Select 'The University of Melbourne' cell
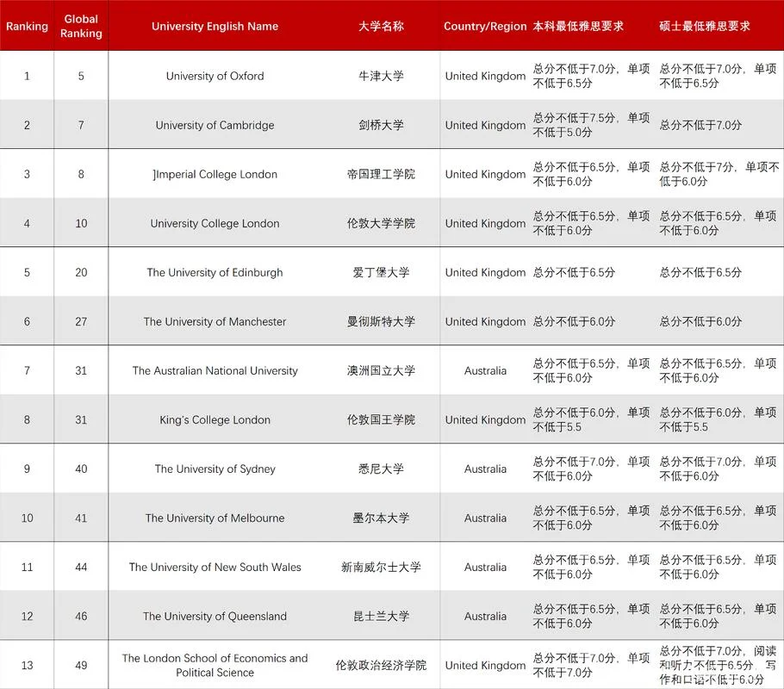Screen dimensions: 784x689 click(x=215, y=518)
